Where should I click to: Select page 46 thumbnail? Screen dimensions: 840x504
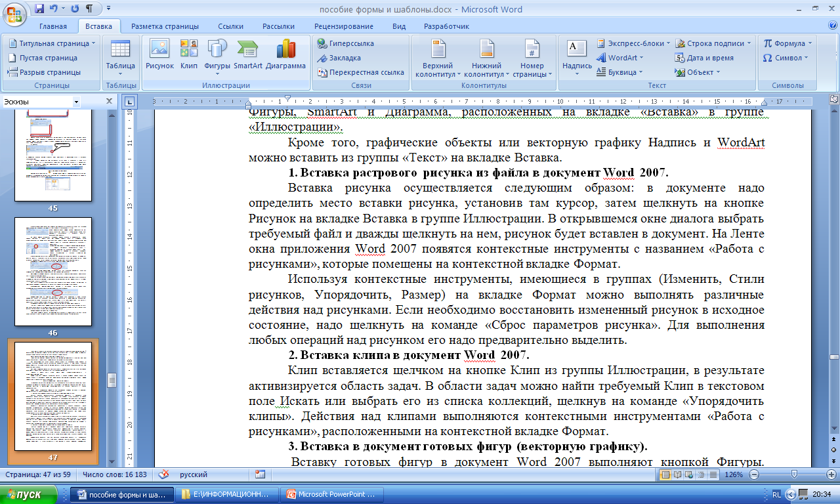(53, 273)
